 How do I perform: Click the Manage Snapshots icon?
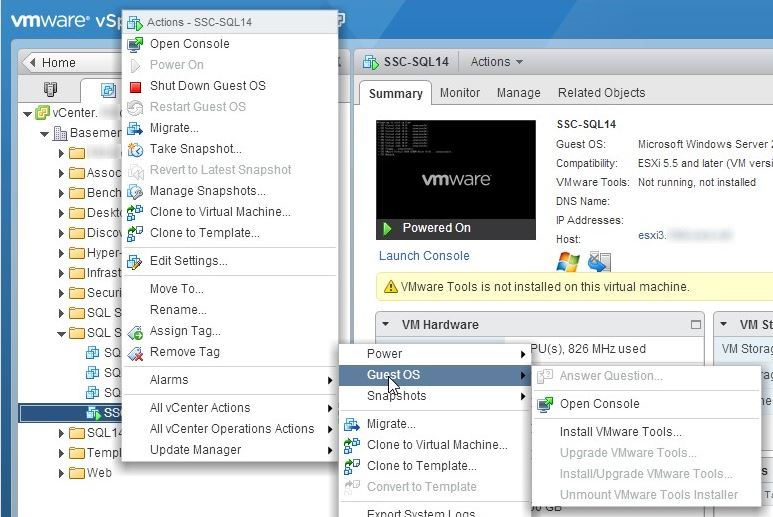[135, 191]
